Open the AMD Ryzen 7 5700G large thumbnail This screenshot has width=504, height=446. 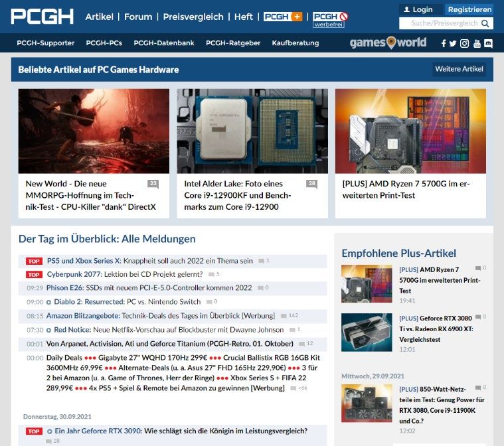[410, 131]
